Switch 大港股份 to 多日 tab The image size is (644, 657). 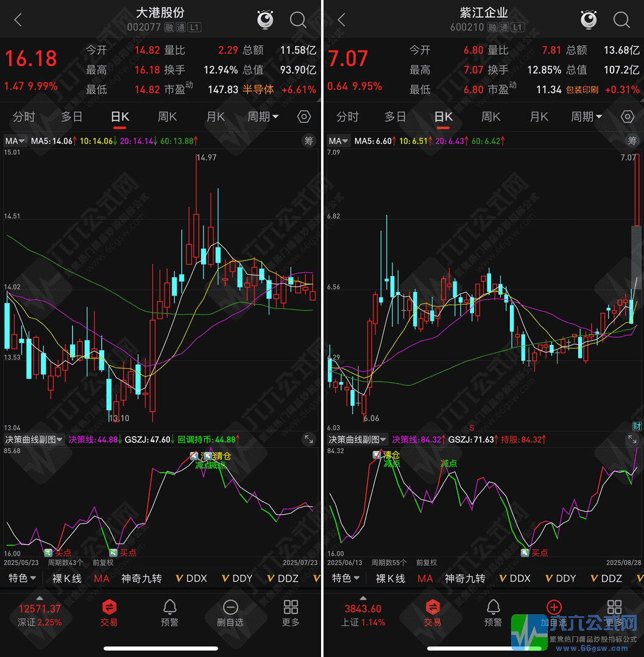click(72, 116)
